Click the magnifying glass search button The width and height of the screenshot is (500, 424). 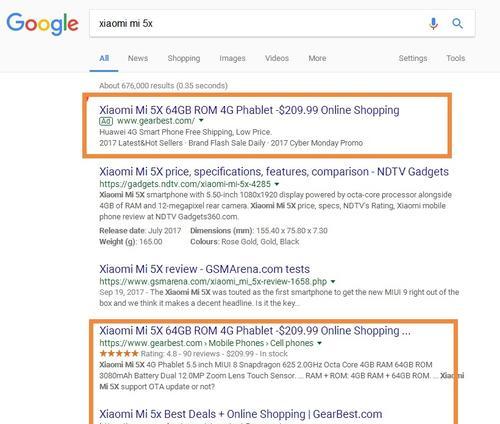457,23
